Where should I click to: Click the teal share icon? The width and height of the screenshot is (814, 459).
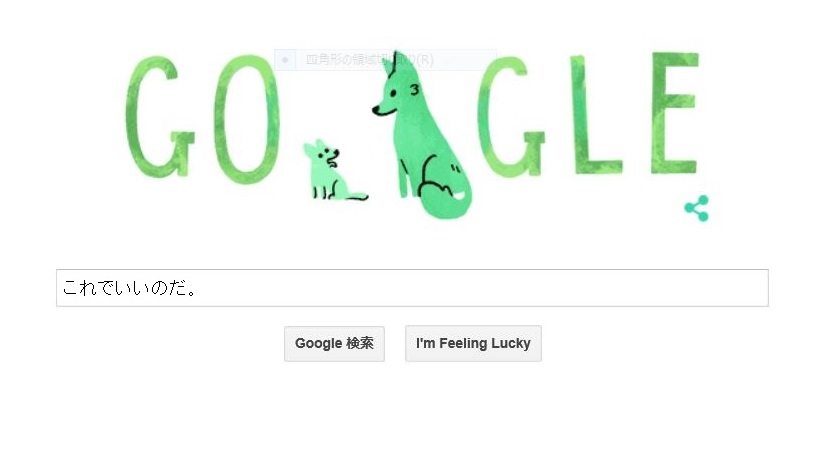click(x=697, y=208)
